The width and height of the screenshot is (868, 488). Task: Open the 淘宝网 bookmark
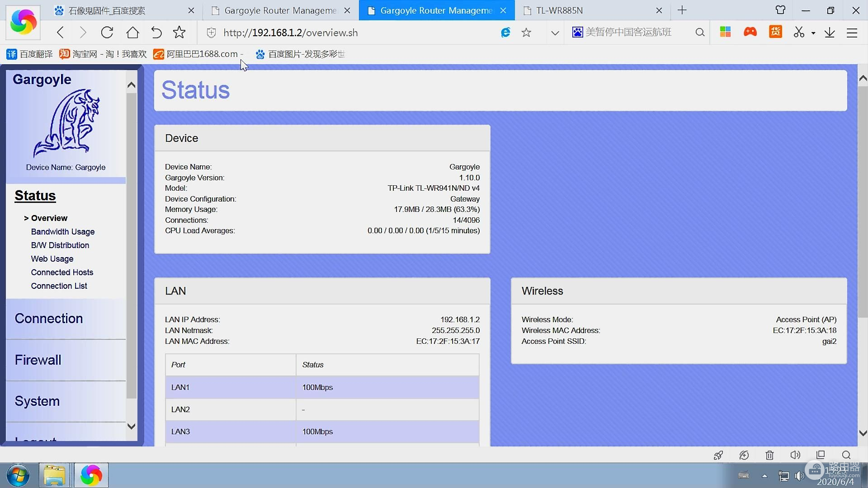pyautogui.click(x=103, y=54)
